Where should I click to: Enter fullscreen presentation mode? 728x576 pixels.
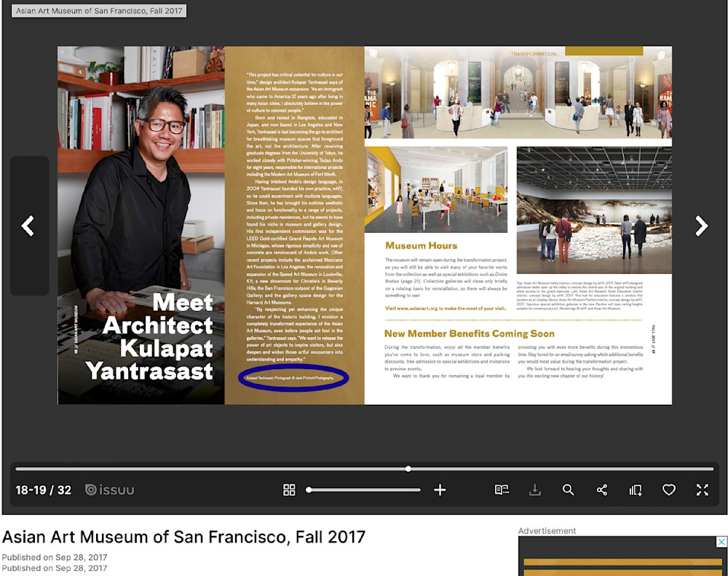coord(702,490)
